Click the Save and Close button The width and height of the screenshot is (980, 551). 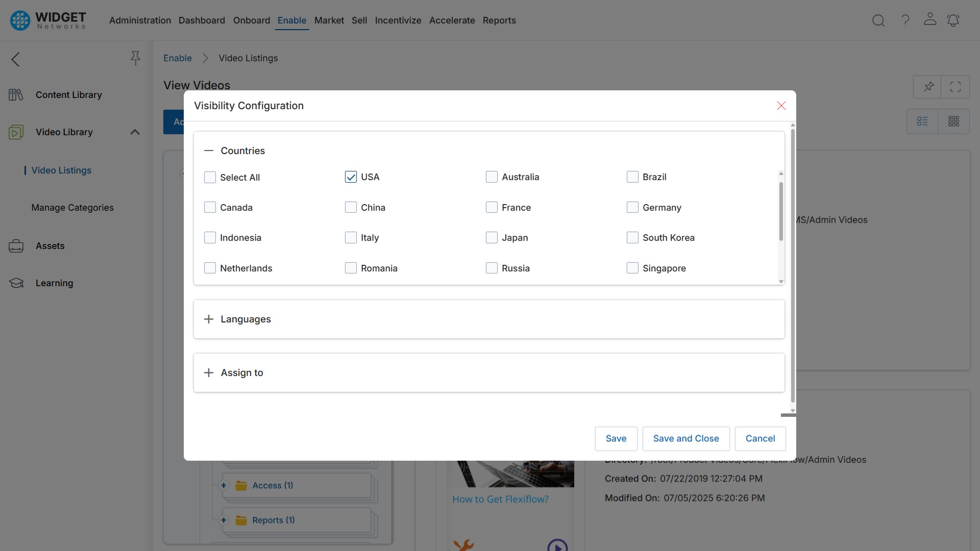click(685, 438)
